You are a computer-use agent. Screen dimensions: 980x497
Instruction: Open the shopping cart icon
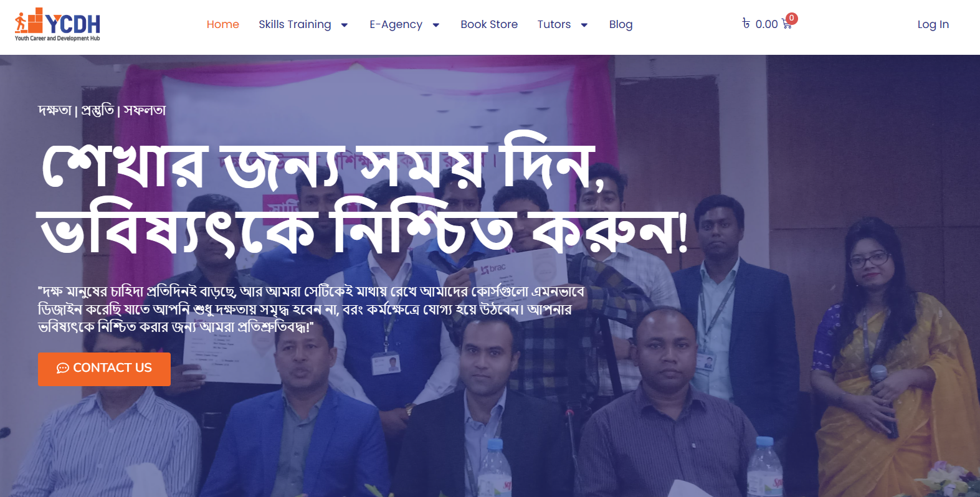tap(786, 25)
